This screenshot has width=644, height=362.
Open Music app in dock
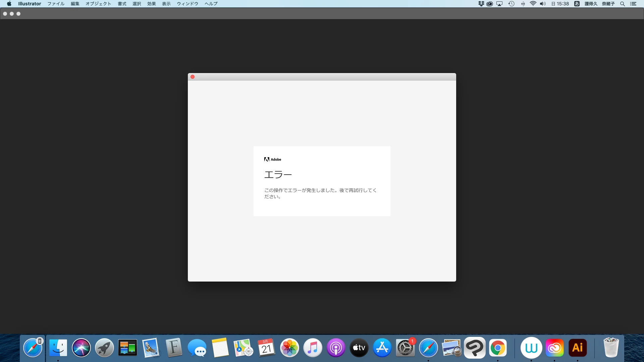(313, 348)
